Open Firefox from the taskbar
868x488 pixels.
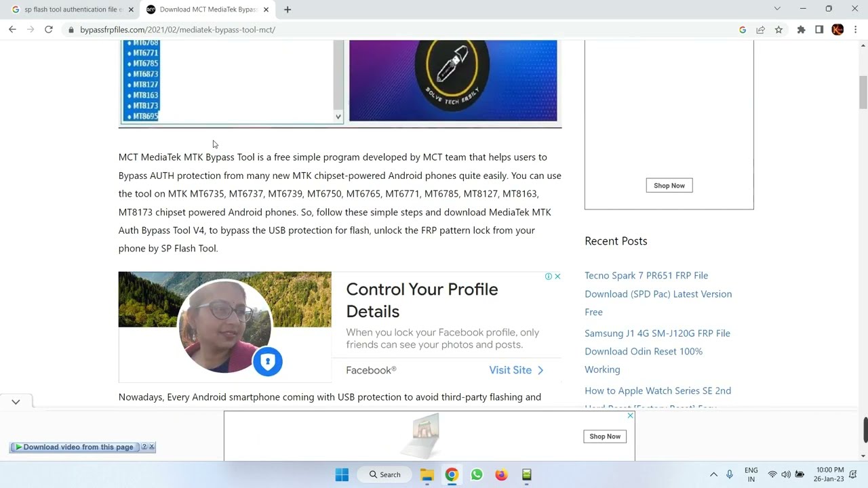[x=501, y=474]
